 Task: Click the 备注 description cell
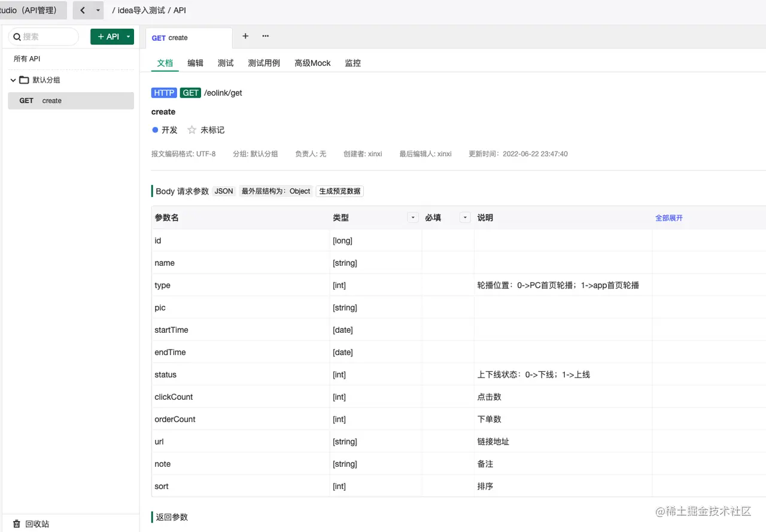click(485, 464)
